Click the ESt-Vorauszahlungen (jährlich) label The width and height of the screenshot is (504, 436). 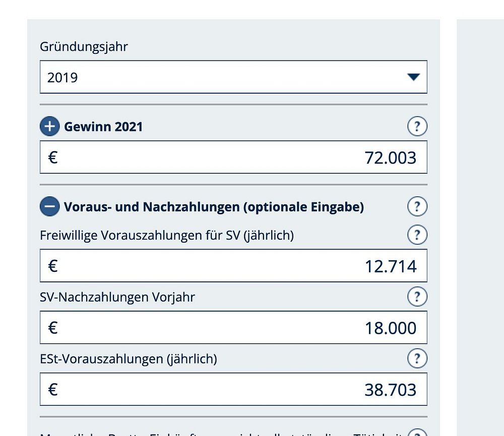(128, 359)
